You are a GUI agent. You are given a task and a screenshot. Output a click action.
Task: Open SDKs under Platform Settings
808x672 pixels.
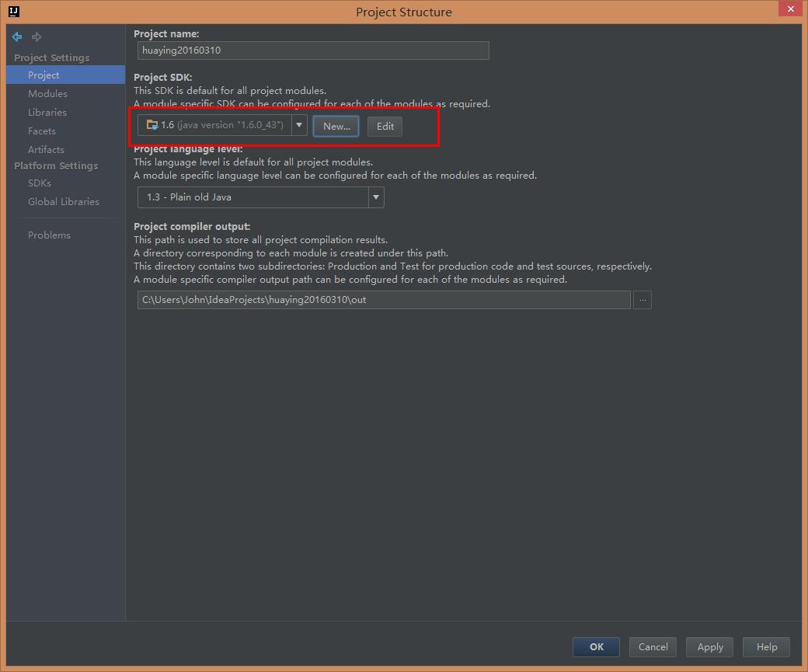[x=39, y=183]
